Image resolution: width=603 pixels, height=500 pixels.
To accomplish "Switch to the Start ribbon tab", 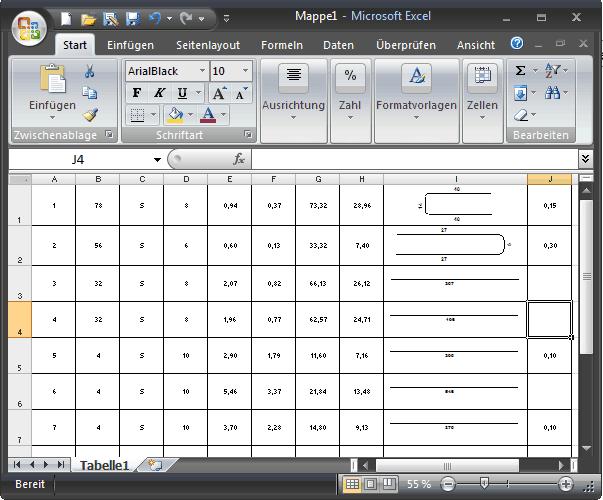I will 75,45.
